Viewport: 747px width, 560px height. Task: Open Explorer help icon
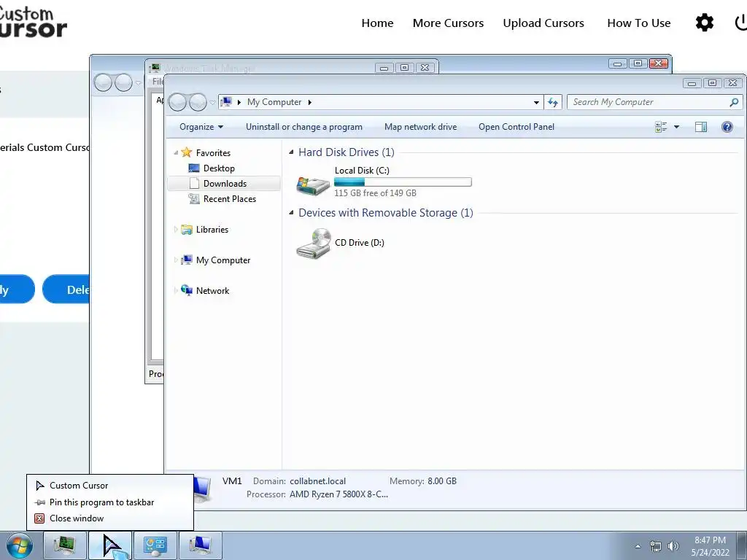[x=727, y=127]
